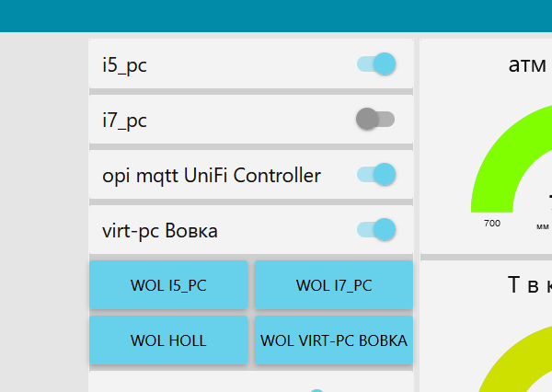The width and height of the screenshot is (552, 392).
Task: Disable the virt-pc Вовка switch
Action: (x=376, y=229)
